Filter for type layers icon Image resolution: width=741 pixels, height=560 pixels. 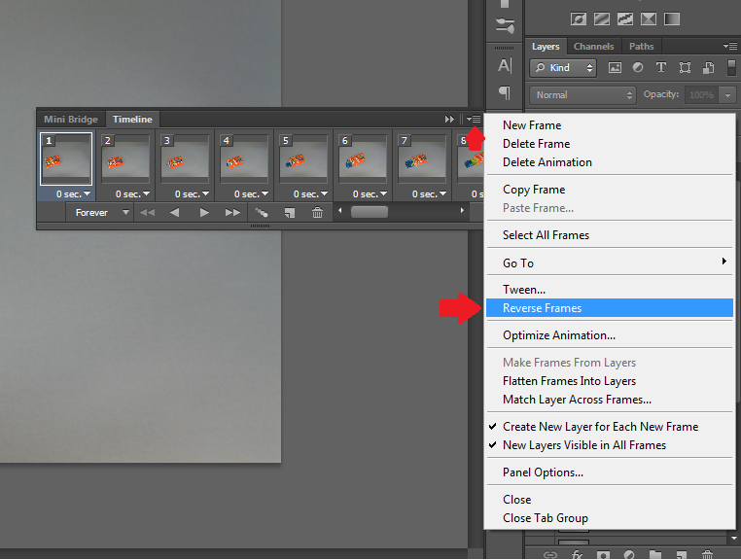(x=660, y=68)
